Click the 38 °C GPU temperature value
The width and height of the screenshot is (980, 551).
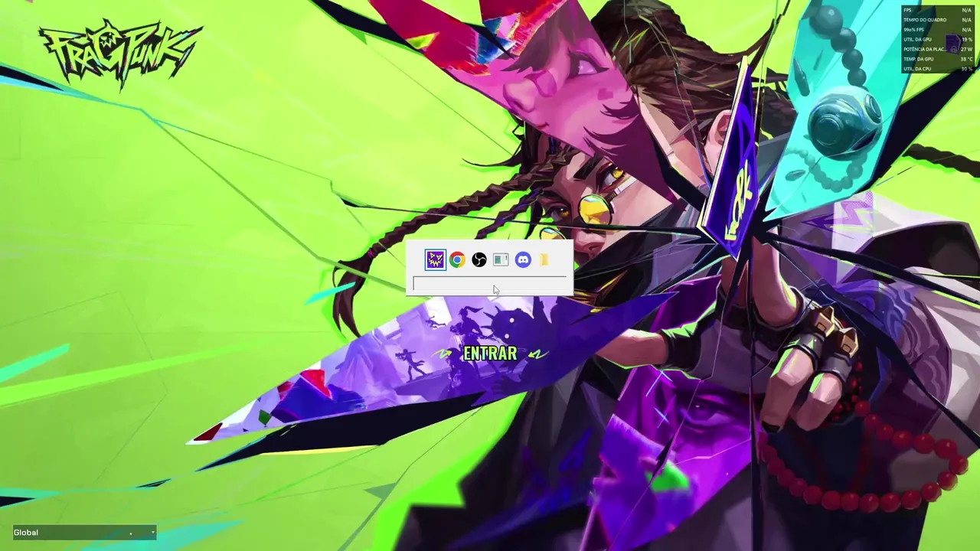pos(966,59)
